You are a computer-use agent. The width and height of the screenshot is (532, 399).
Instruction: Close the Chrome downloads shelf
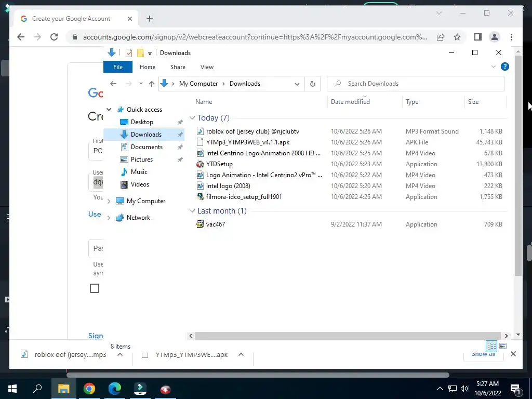click(513, 354)
